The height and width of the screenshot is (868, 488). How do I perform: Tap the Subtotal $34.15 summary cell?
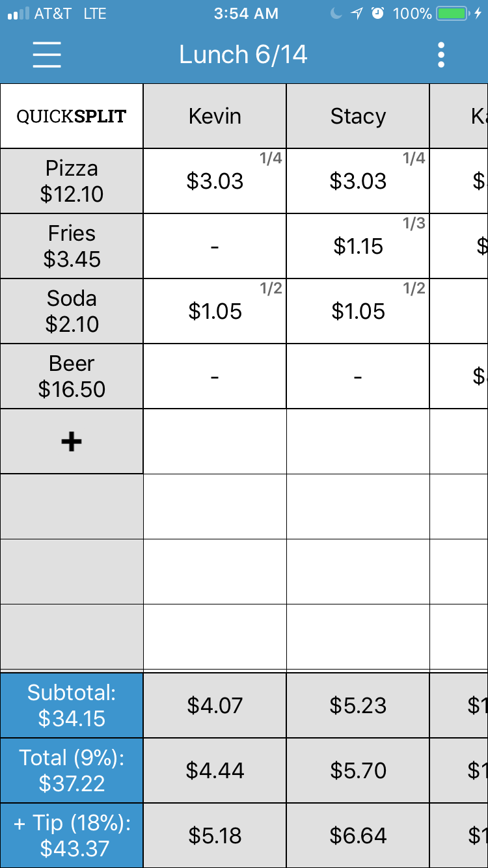(72, 705)
